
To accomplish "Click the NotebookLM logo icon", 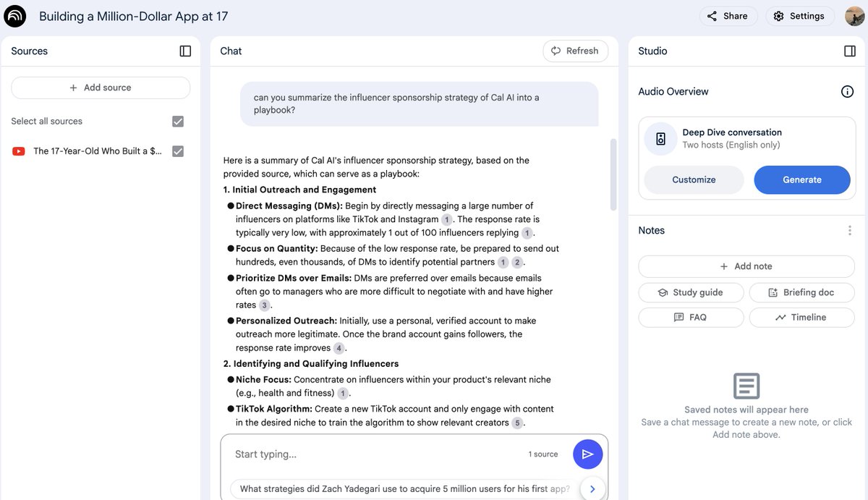I will pos(15,16).
